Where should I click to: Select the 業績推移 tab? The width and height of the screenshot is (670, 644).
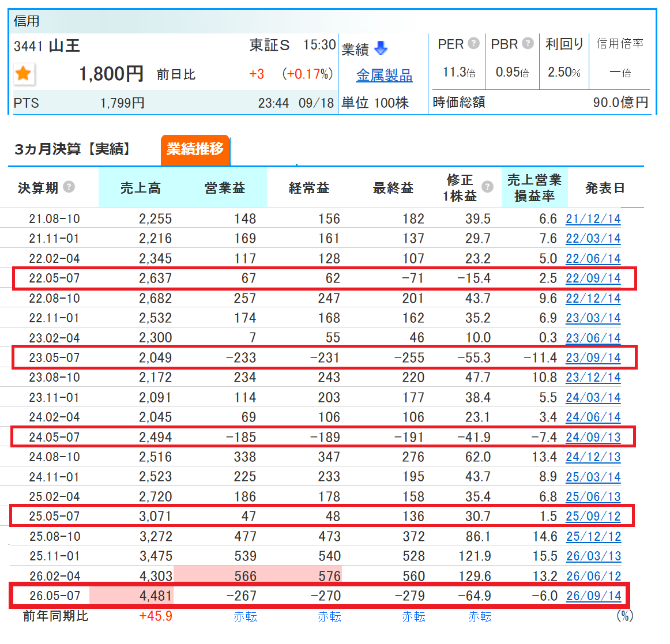pyautogui.click(x=195, y=149)
